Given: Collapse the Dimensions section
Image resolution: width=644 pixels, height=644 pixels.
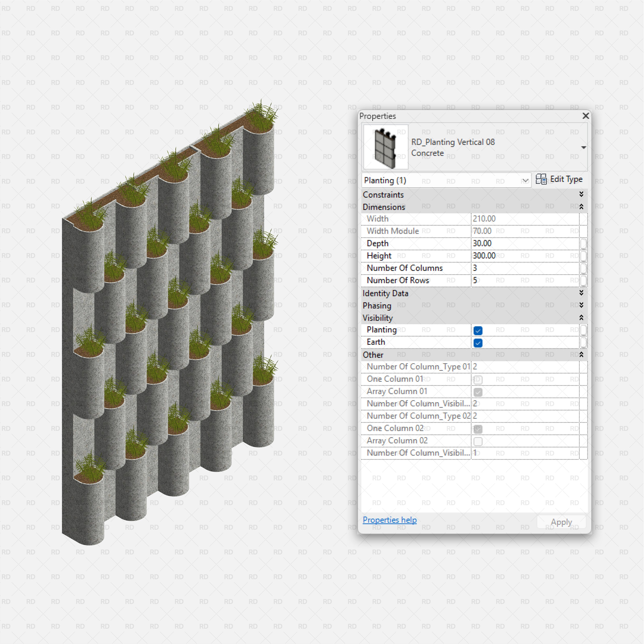Looking at the screenshot, I should tap(581, 207).
